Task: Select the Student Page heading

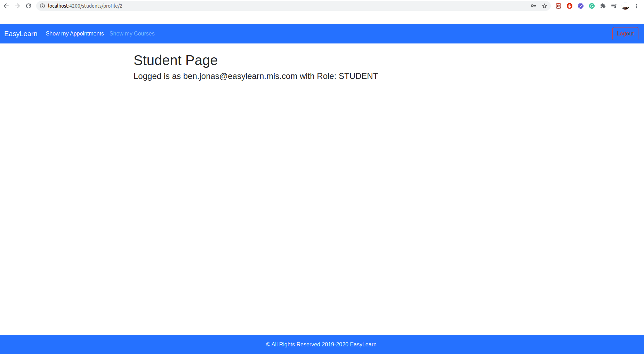Action: (x=176, y=60)
